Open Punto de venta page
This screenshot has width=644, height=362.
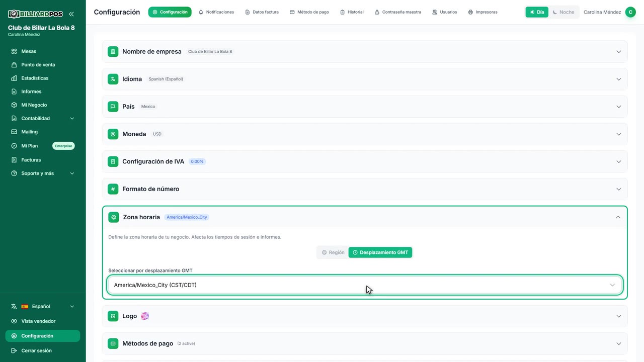(43, 65)
